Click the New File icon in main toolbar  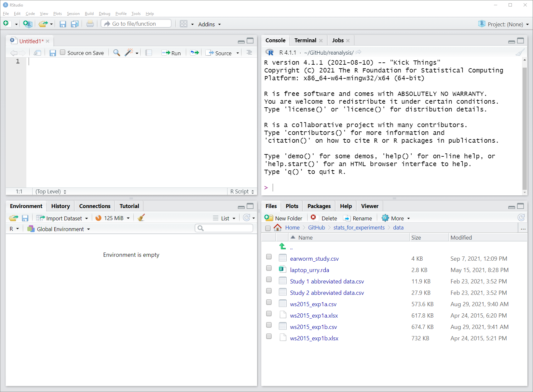pyautogui.click(x=6, y=24)
